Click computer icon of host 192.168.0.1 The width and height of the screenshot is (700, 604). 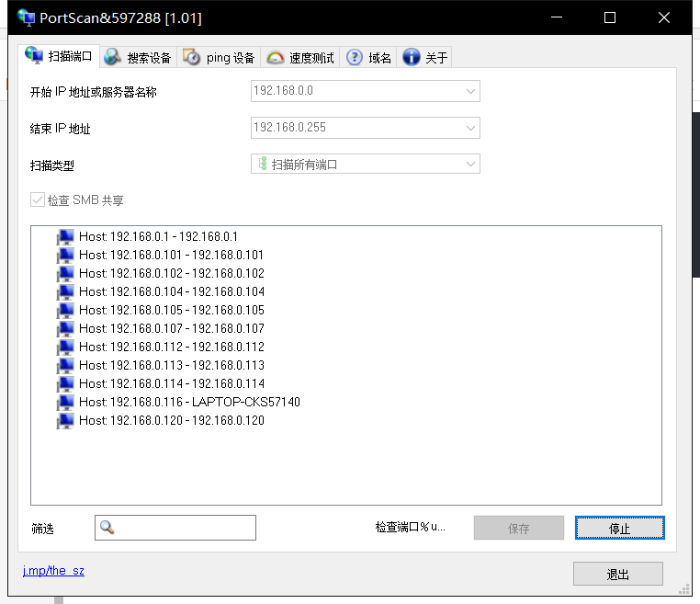tap(65, 237)
